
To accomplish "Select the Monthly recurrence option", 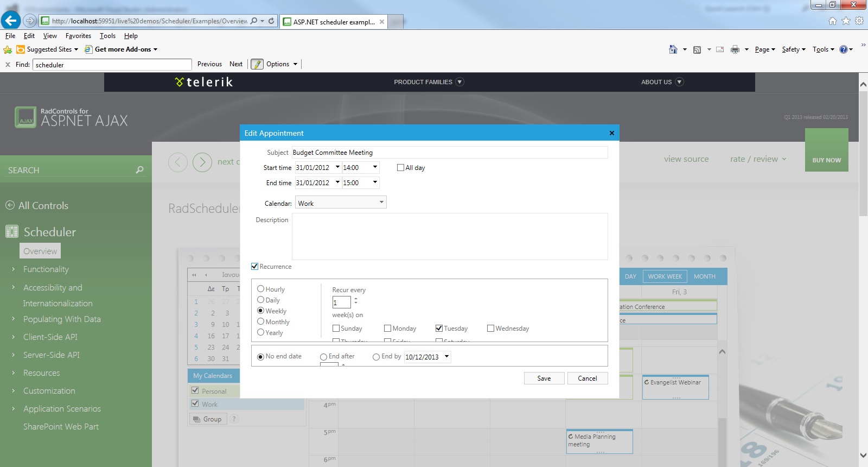I will pos(260,321).
